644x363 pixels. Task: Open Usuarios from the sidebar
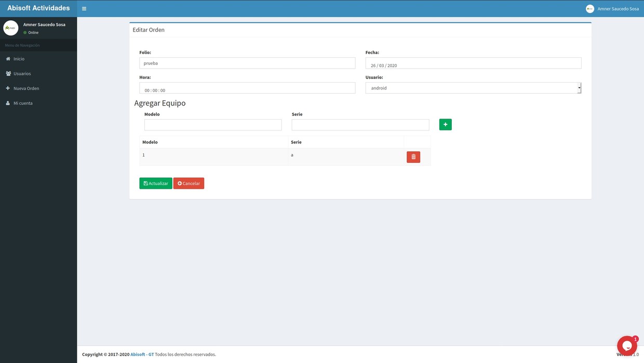[x=38, y=73]
